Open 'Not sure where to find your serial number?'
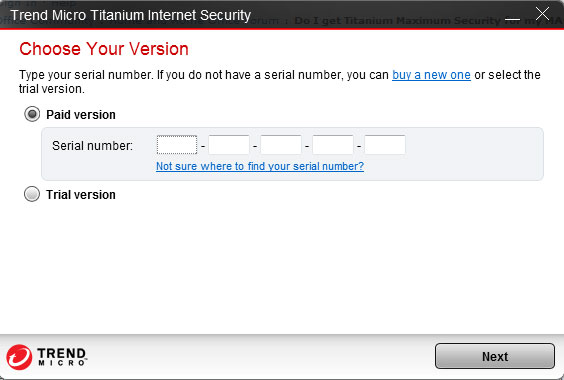This screenshot has width=564, height=380. [x=260, y=166]
